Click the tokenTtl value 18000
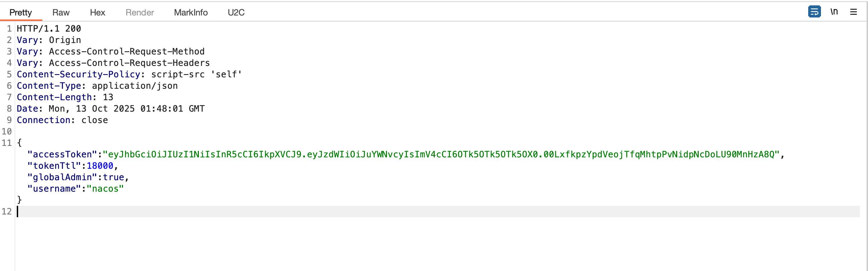This screenshot has width=868, height=271. tap(100, 166)
